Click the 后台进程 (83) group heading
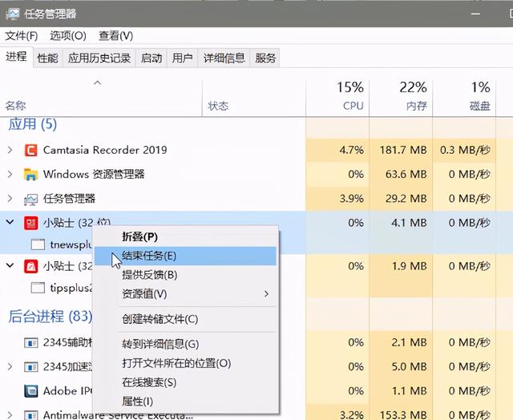This screenshot has height=420, width=513. [50, 317]
